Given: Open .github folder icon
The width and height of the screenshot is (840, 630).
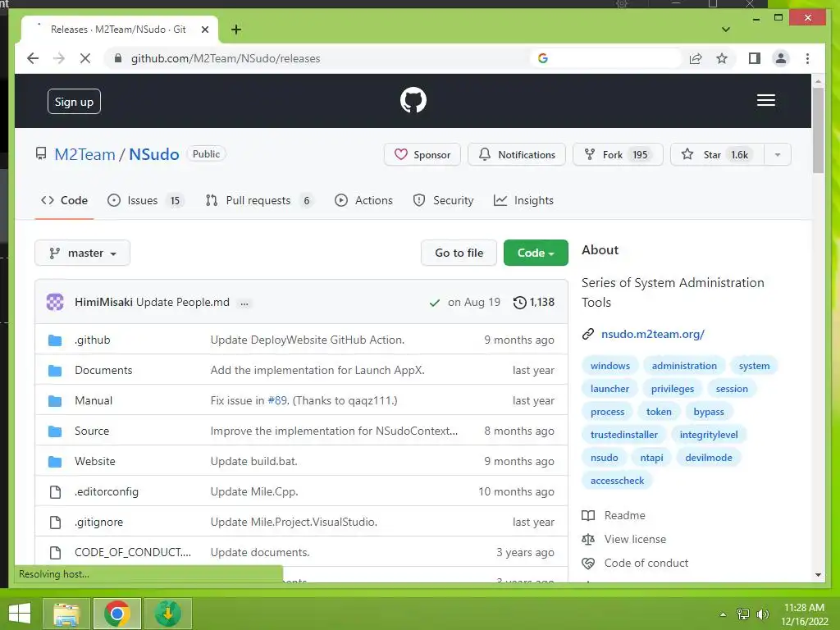Looking at the screenshot, I should (55, 340).
